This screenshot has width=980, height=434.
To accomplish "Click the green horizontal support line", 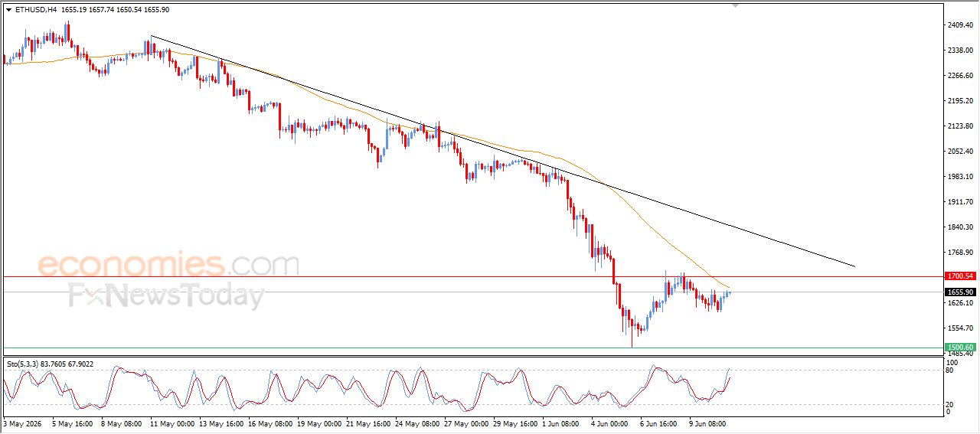I will point(472,348).
